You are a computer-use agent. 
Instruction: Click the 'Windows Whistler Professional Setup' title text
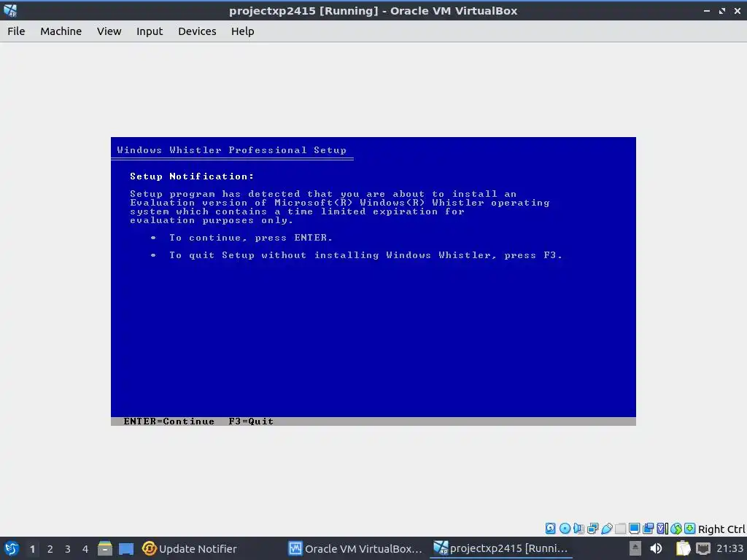coord(231,150)
